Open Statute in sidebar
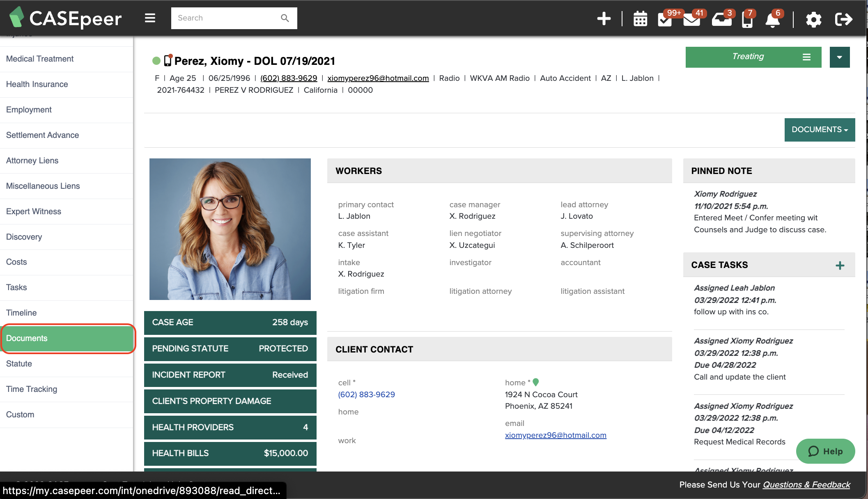Viewport: 868px width, 499px height. click(67, 364)
